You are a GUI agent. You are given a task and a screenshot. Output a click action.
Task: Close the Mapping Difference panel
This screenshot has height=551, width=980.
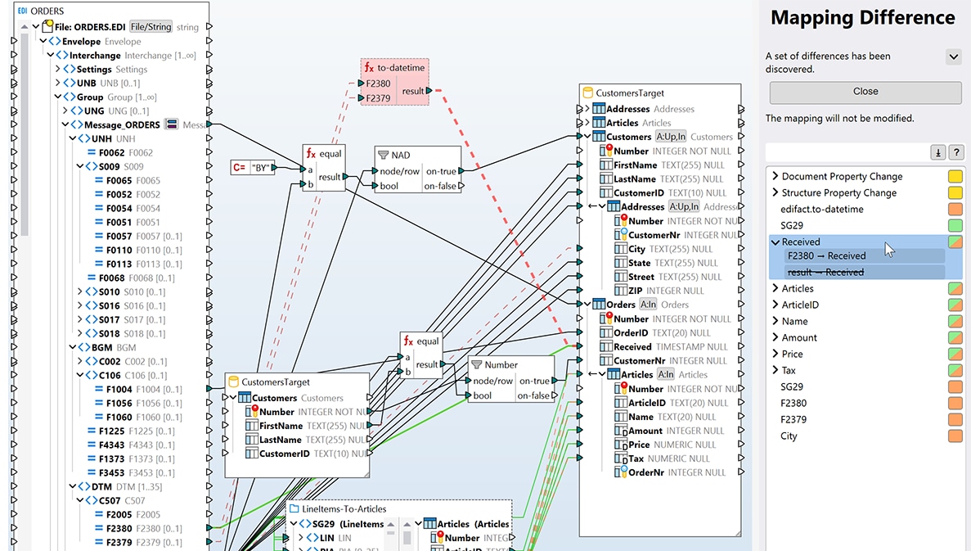tap(865, 92)
